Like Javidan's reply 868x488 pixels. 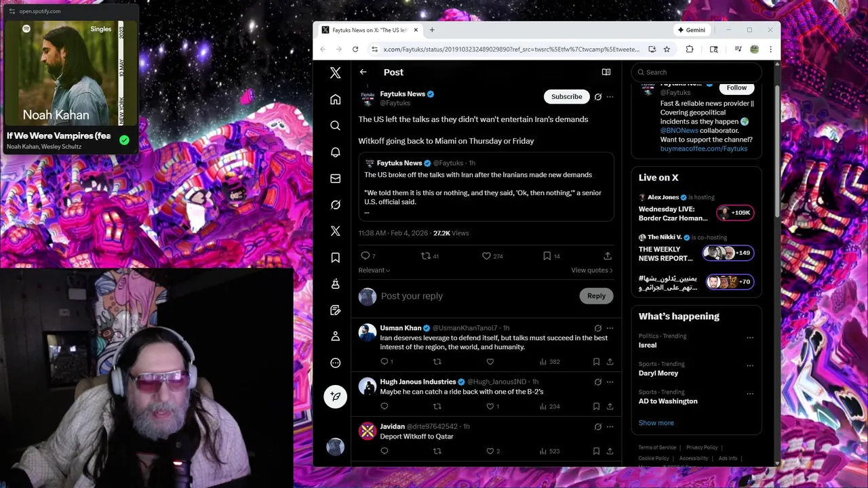click(x=490, y=451)
